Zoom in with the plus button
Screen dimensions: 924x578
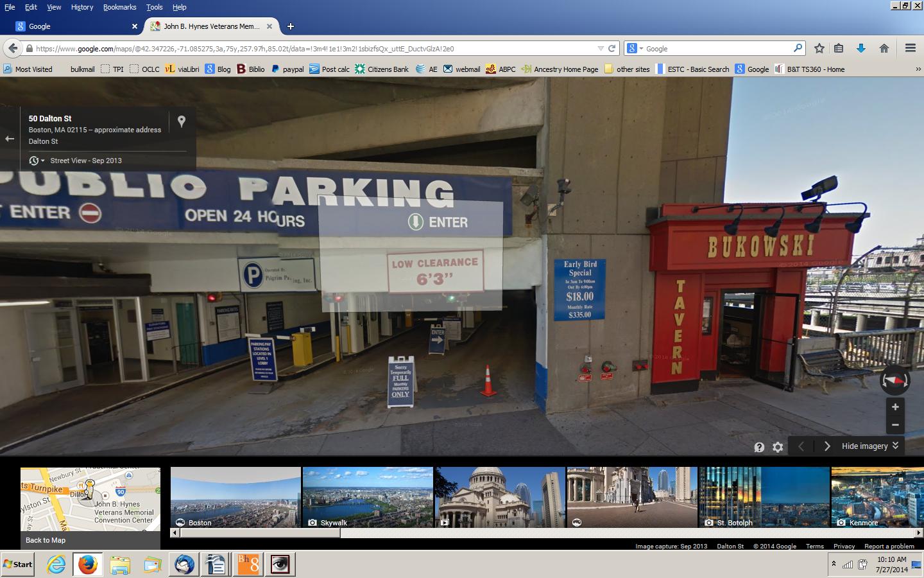(x=895, y=407)
